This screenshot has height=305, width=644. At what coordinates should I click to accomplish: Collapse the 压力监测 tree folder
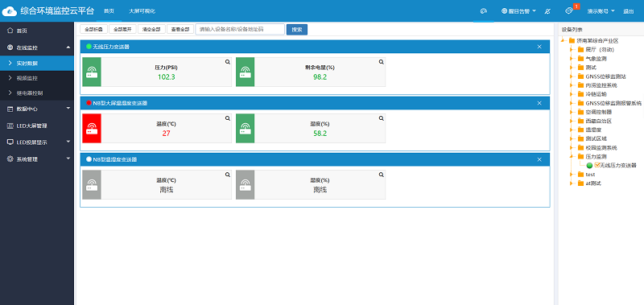click(572, 156)
